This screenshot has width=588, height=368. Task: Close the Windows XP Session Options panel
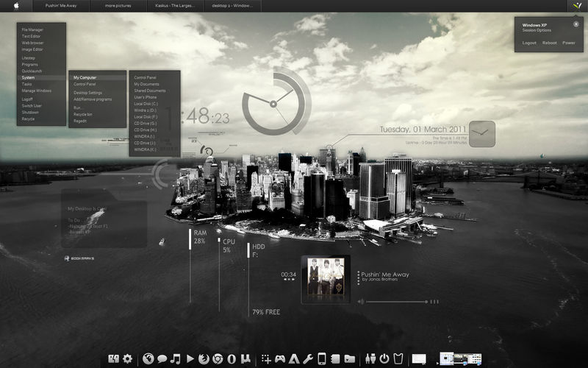coord(576,24)
